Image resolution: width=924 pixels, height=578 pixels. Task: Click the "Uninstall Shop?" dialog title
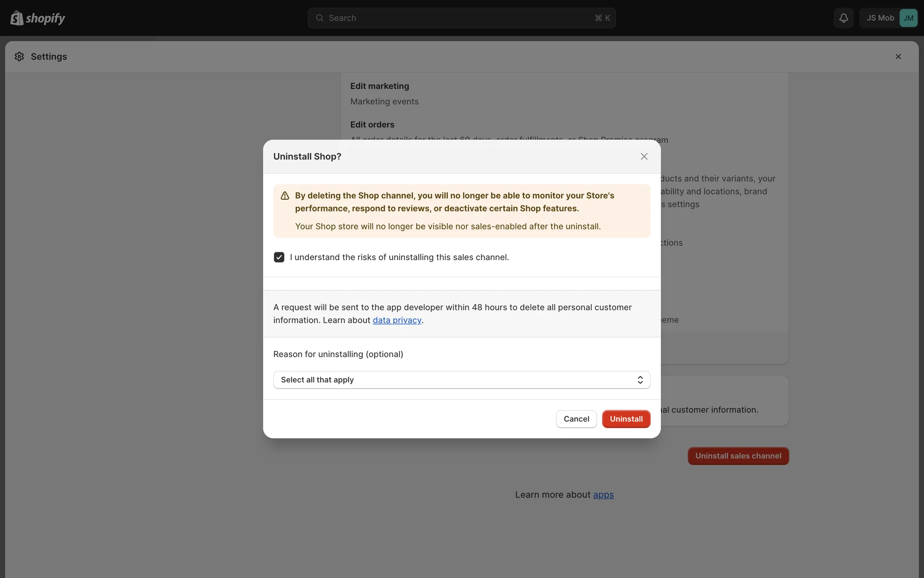(x=307, y=157)
